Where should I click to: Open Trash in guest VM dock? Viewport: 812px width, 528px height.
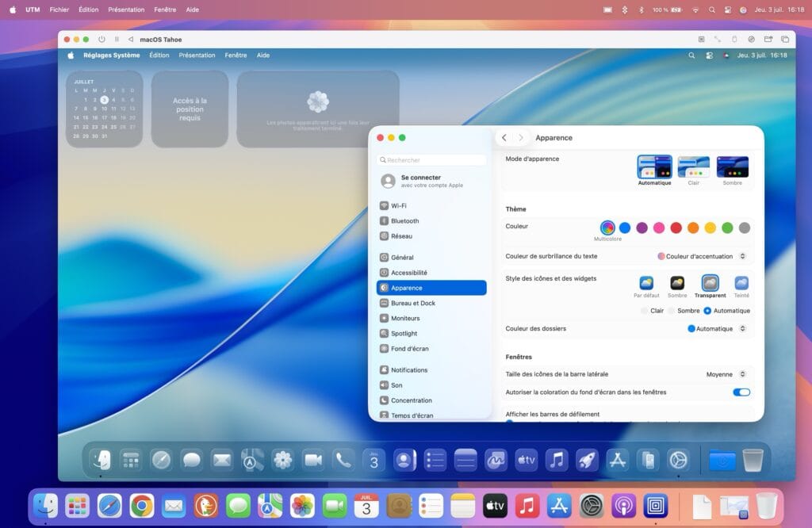[753, 460]
